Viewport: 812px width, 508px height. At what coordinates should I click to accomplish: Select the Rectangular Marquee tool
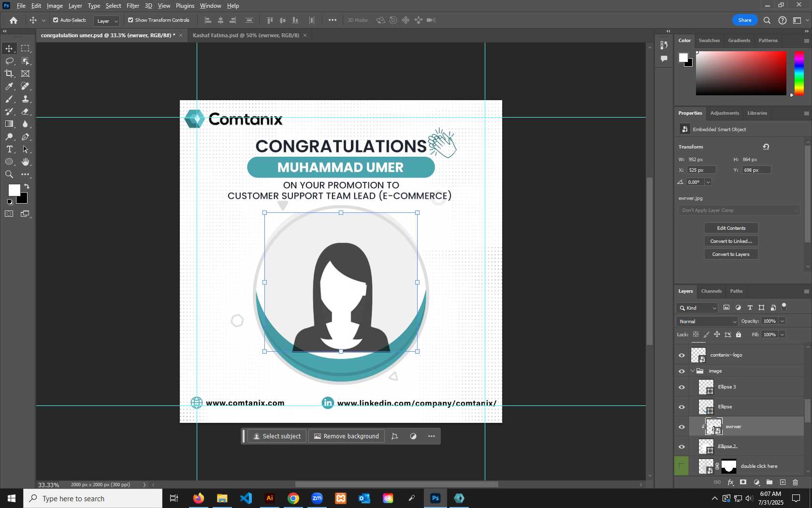[26, 48]
